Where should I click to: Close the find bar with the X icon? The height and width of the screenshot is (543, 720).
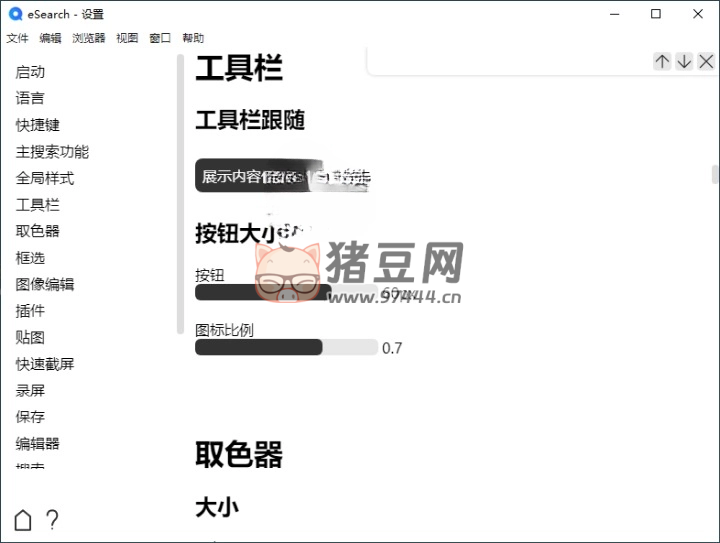point(706,61)
